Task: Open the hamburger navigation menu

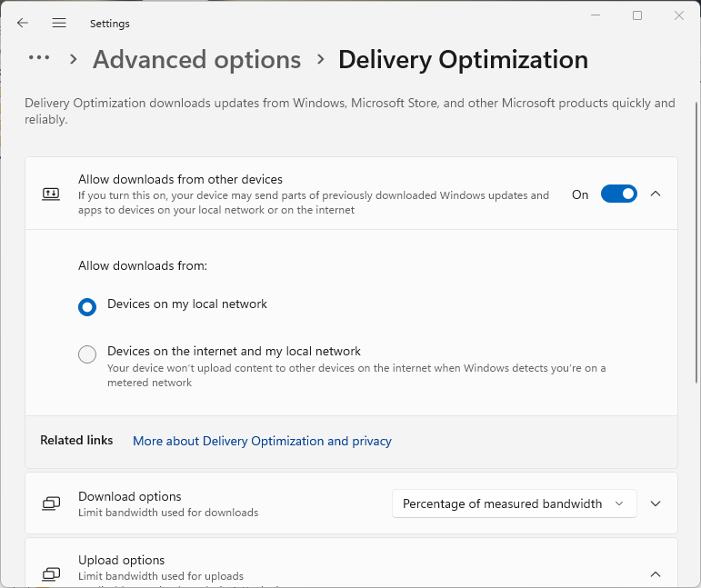Action: pyautogui.click(x=59, y=23)
